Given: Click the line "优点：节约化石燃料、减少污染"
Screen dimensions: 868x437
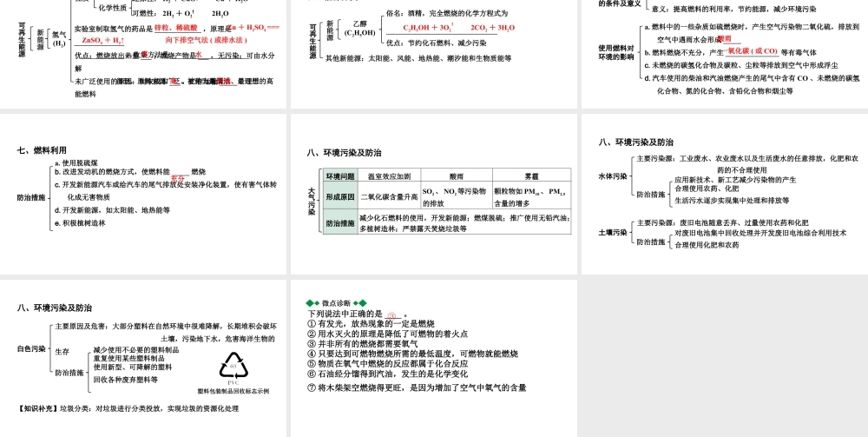Looking at the screenshot, I should 437,43.
